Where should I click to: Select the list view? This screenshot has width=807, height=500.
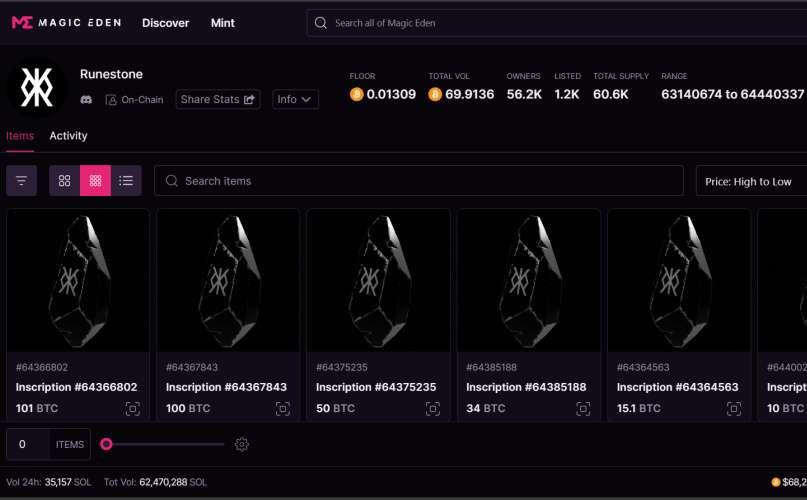pyautogui.click(x=126, y=181)
